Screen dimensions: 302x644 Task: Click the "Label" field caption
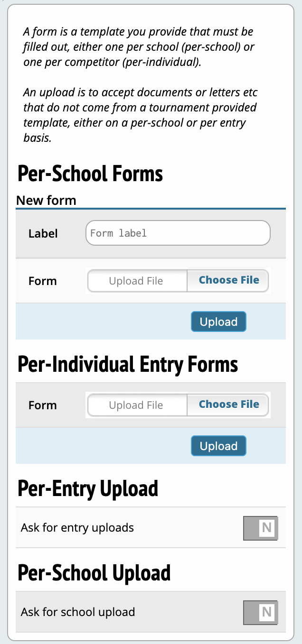pos(43,233)
